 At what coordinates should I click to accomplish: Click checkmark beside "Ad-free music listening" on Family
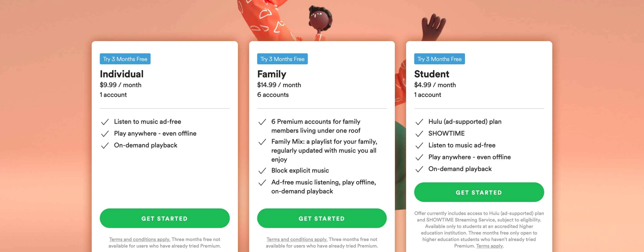point(262,183)
